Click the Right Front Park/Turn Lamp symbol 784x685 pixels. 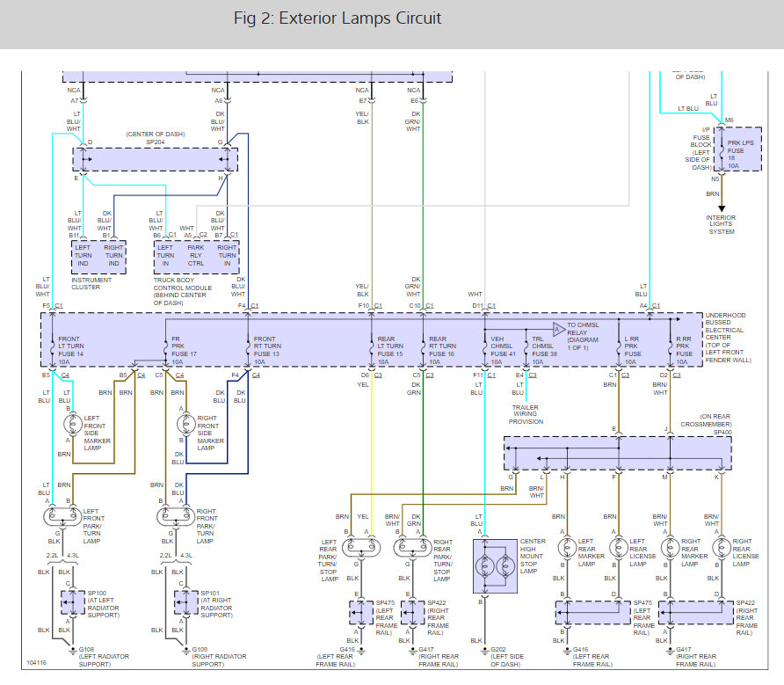(x=176, y=516)
